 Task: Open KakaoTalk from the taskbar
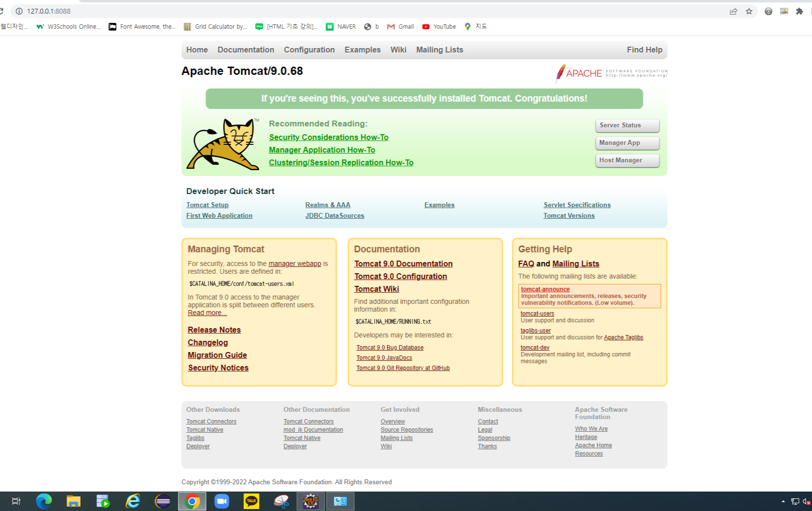pyautogui.click(x=251, y=501)
